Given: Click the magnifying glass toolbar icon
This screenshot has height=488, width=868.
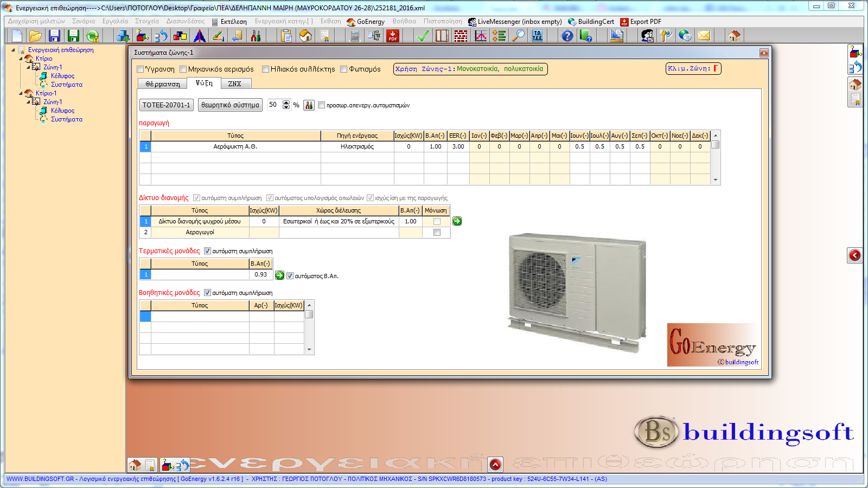Looking at the screenshot, I should 519,36.
